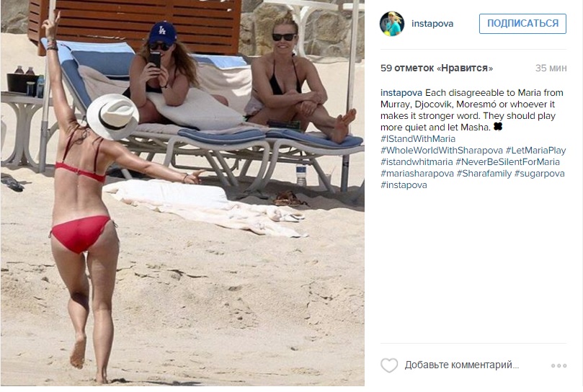Screen dimensions: 583x392
Task: Click instapova username in the caption
Action: [x=401, y=93]
